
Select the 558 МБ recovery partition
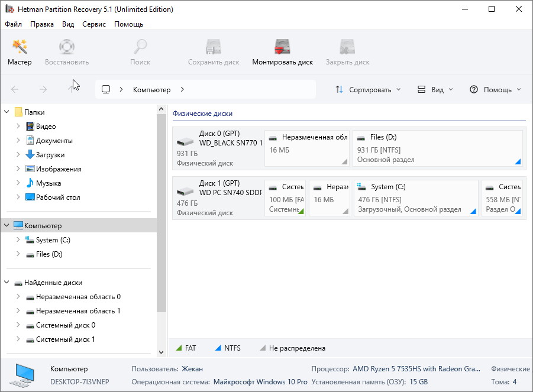coord(502,197)
